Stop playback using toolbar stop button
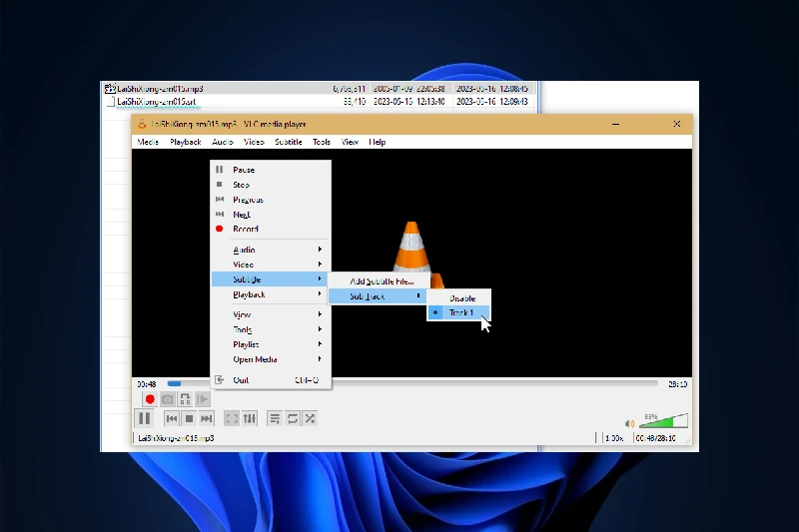 (x=189, y=418)
